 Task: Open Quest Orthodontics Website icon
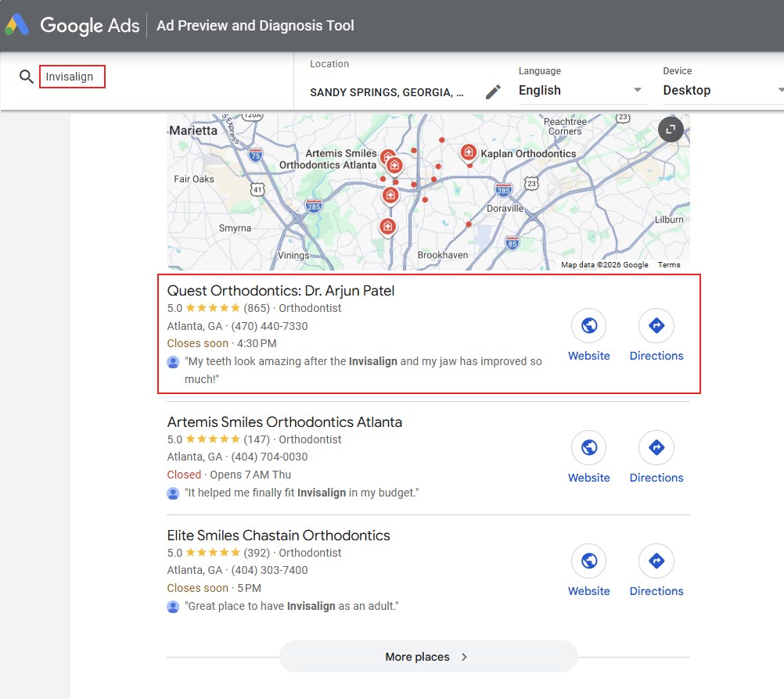[589, 326]
